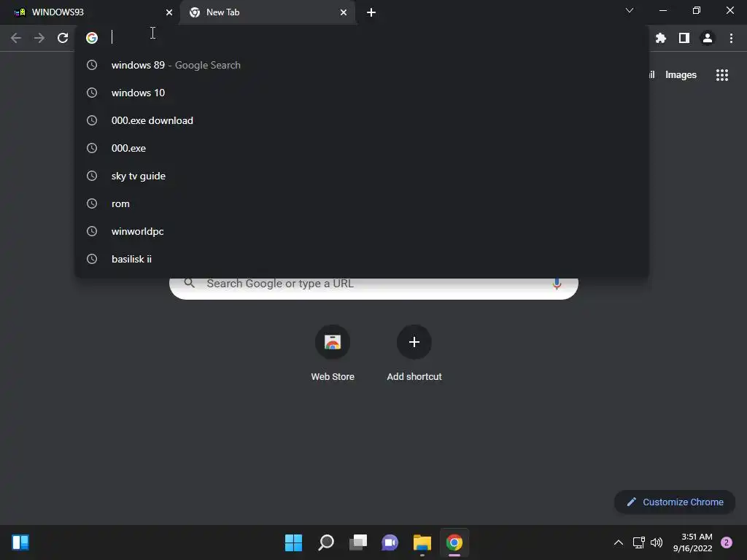747x560 pixels.
Task: Open the Images link
Action: tap(681, 75)
